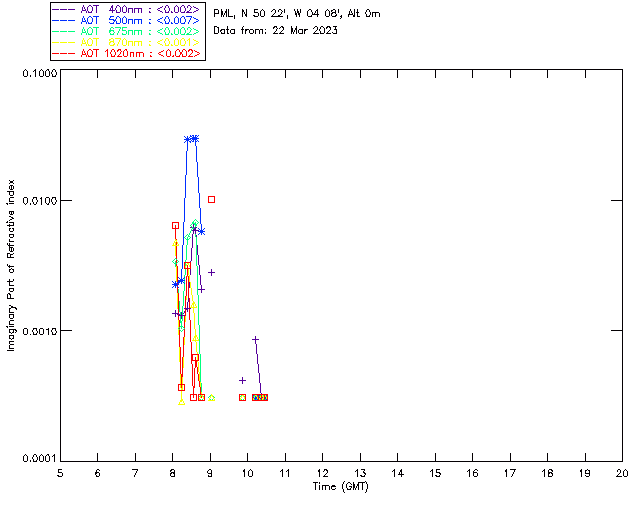Click the station text 'PML, N 50 22', W 04 08', Alt 0m'

[297, 13]
